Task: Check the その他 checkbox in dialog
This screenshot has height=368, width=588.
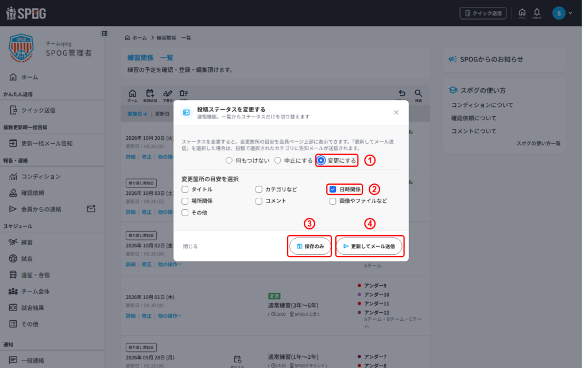Action: pos(185,213)
